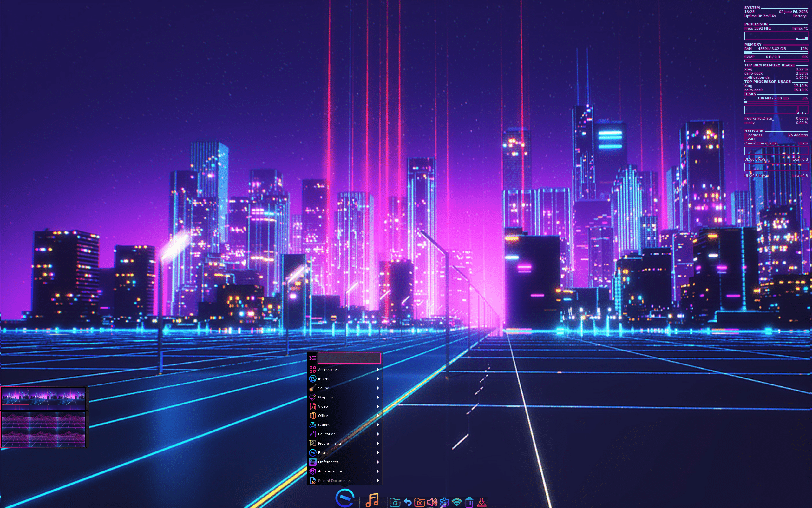The width and height of the screenshot is (812, 508).
Task: Click the '108 MiB / 2.68 GiB' disk value
Action: pos(773,98)
